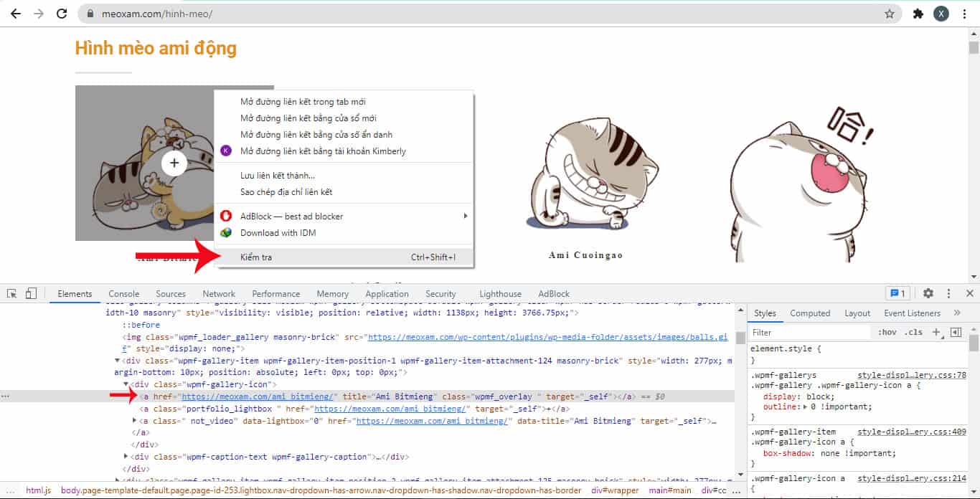Bookmark this page with the star icon

[890, 14]
